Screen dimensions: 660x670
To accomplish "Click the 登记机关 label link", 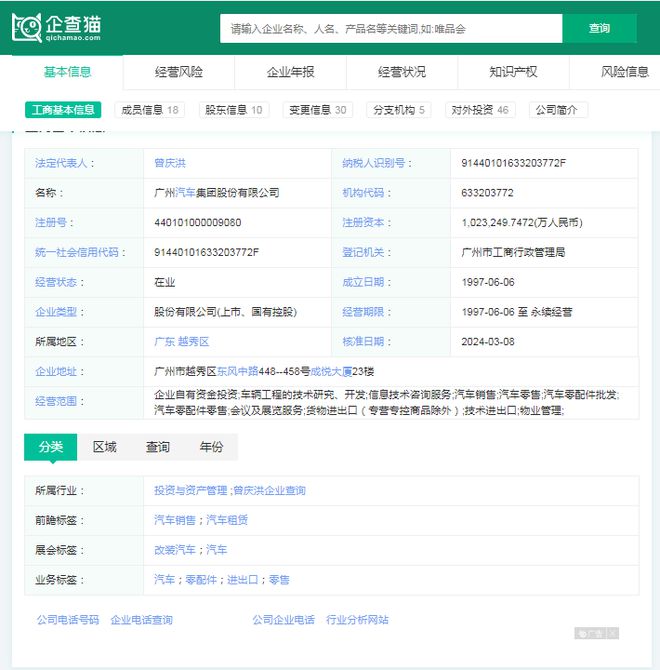I will click(363, 252).
